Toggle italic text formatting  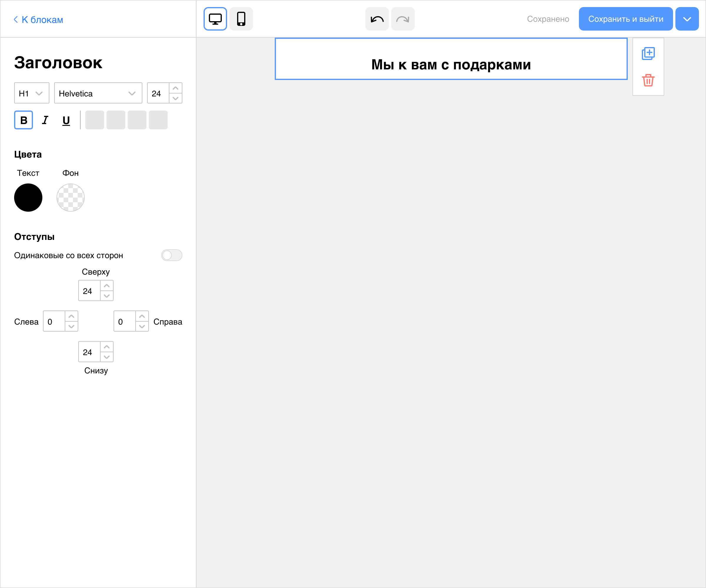45,120
